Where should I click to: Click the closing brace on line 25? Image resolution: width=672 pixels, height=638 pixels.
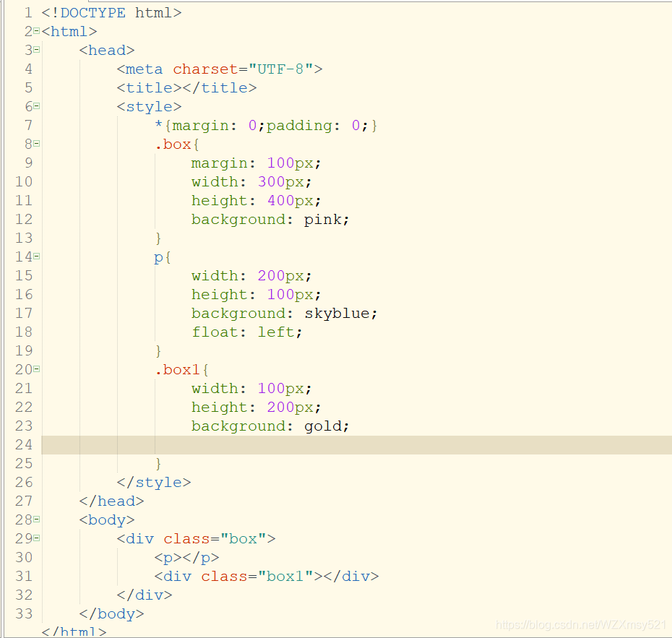158,464
